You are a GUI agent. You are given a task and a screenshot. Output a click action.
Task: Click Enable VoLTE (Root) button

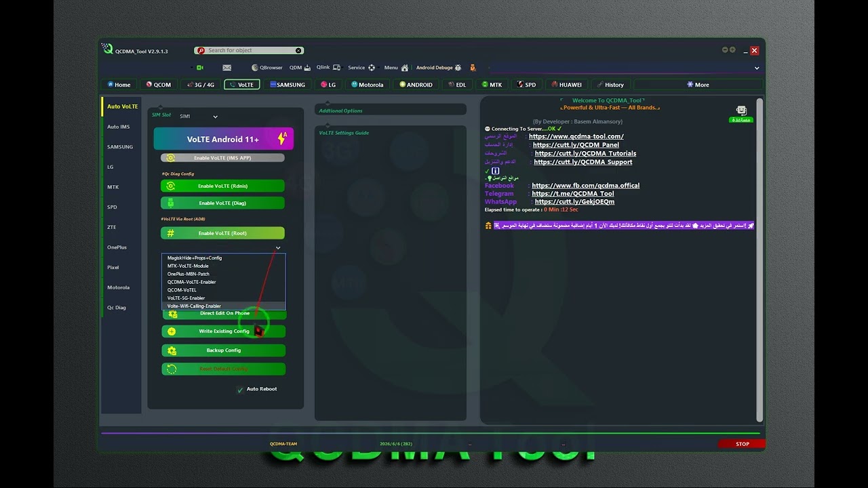222,233
